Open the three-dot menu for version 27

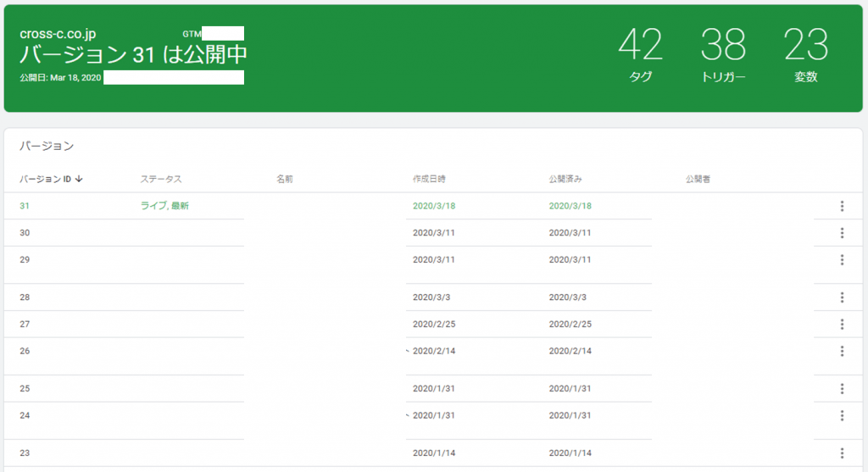842,324
